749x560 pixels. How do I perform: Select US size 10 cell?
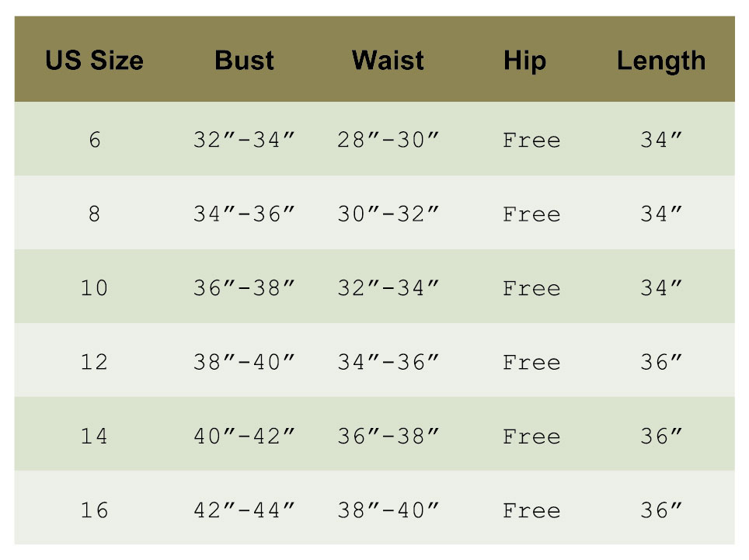(x=94, y=289)
